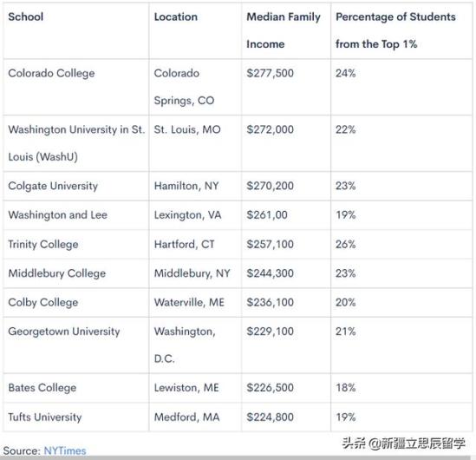Screen dimensions: 476x460
Task: Select the Middlebury College cell
Action: pos(57,273)
